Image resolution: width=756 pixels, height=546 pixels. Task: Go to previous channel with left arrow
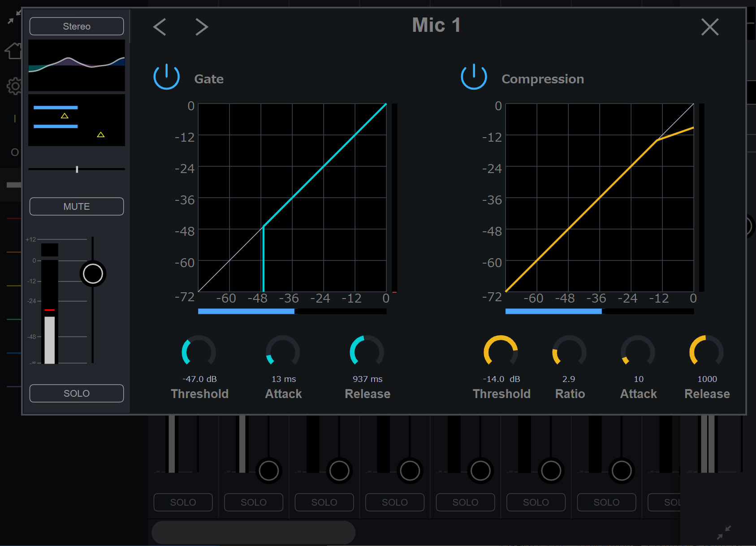click(x=160, y=27)
